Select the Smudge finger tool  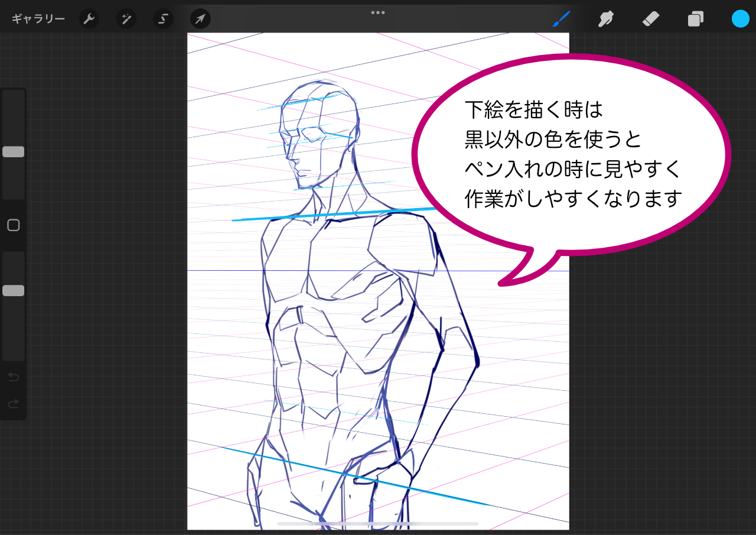click(x=605, y=19)
